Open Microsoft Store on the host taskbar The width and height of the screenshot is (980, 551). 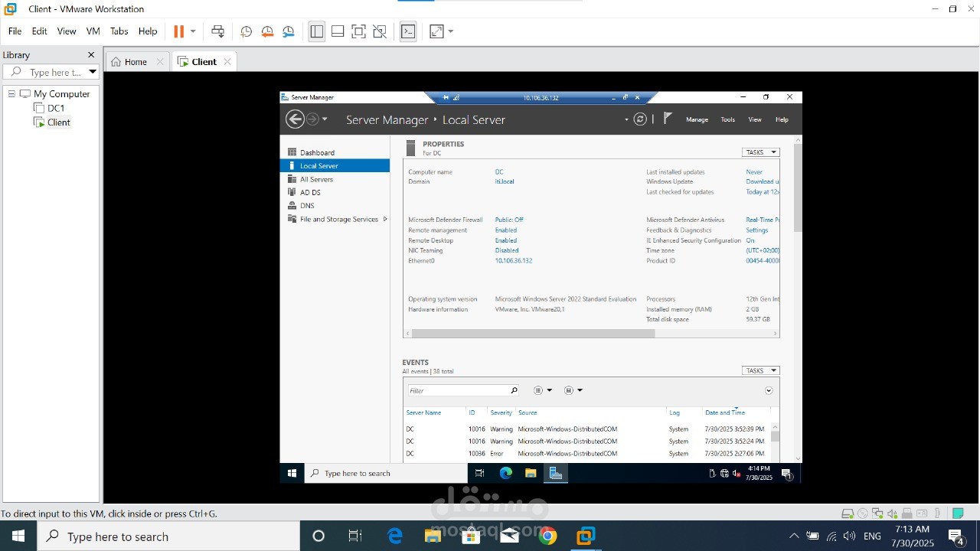[x=471, y=536]
